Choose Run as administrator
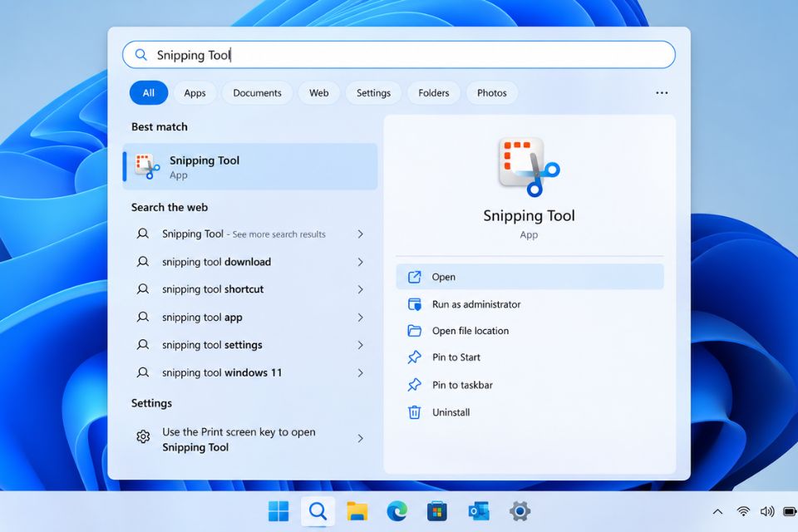 click(x=530, y=304)
